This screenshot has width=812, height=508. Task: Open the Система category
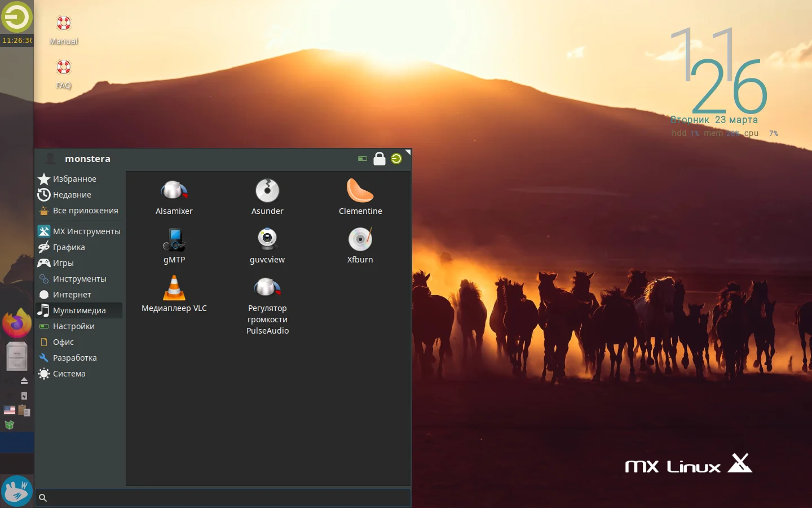coord(80,374)
